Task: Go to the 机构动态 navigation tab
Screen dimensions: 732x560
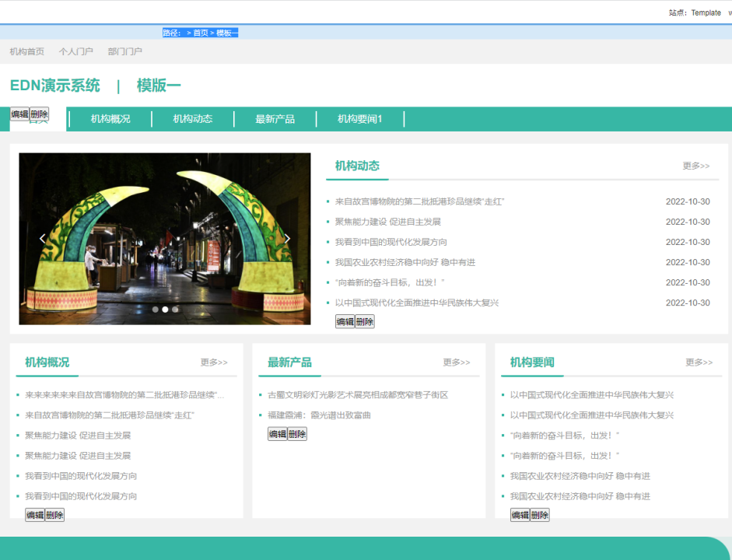Action: pyautogui.click(x=193, y=119)
